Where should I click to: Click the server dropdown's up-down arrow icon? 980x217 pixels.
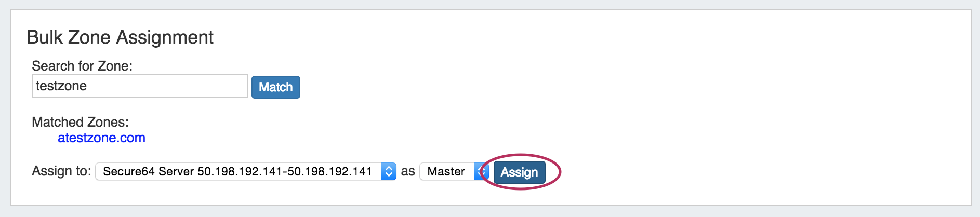pyautogui.click(x=389, y=171)
